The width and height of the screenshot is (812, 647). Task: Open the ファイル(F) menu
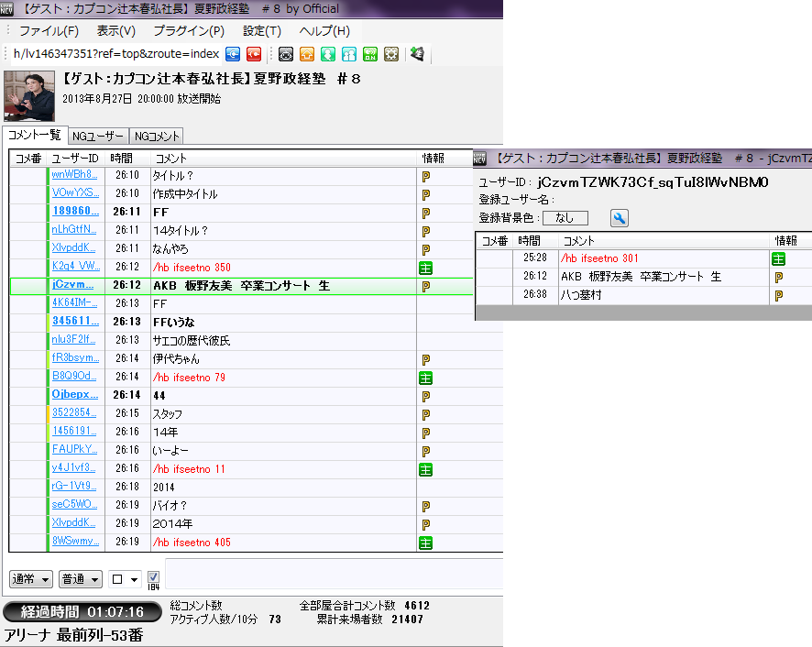pyautogui.click(x=49, y=31)
